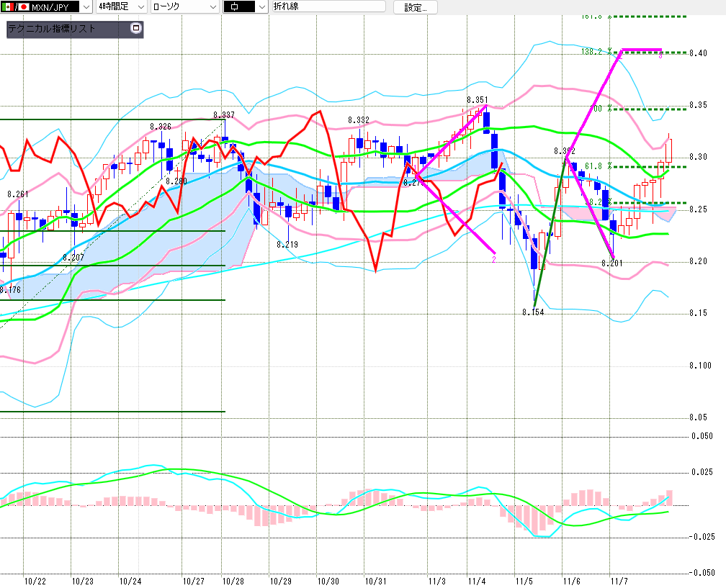726x588 pixels.
Task: Click the 8.154 low price label
Action: [534, 312]
